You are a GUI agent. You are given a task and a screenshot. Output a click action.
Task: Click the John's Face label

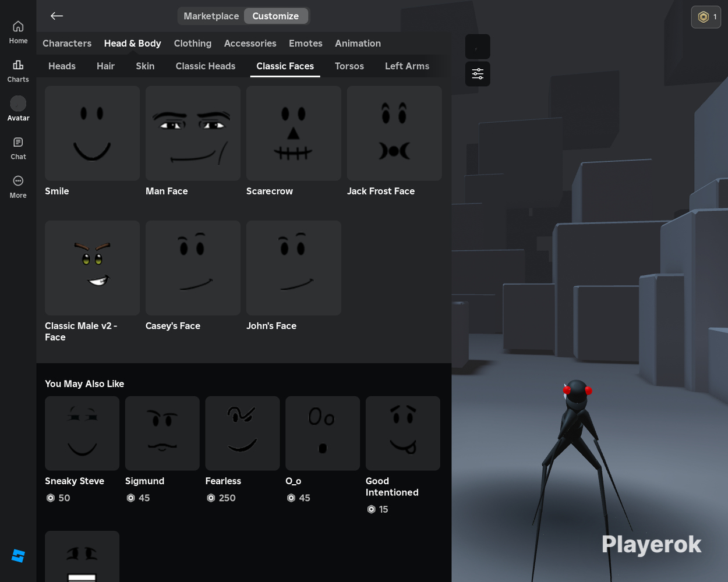(x=271, y=326)
